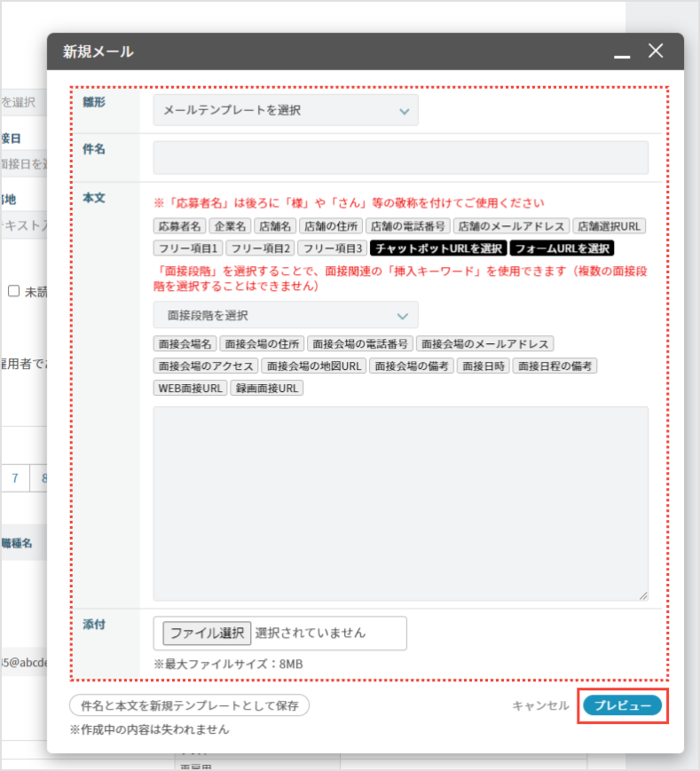
Task: Insert the 面接日時 keyword tag
Action: pos(484,366)
